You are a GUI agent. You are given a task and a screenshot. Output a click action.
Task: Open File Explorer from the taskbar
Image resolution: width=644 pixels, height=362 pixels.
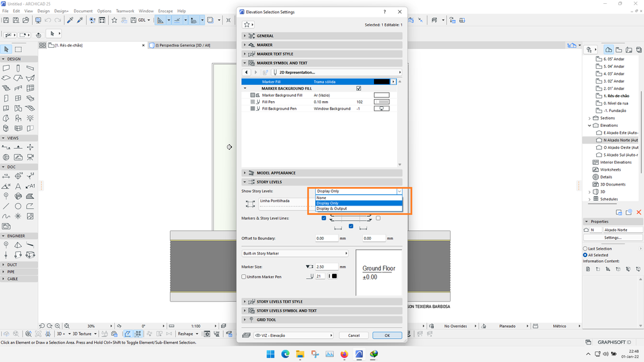tap(300, 354)
